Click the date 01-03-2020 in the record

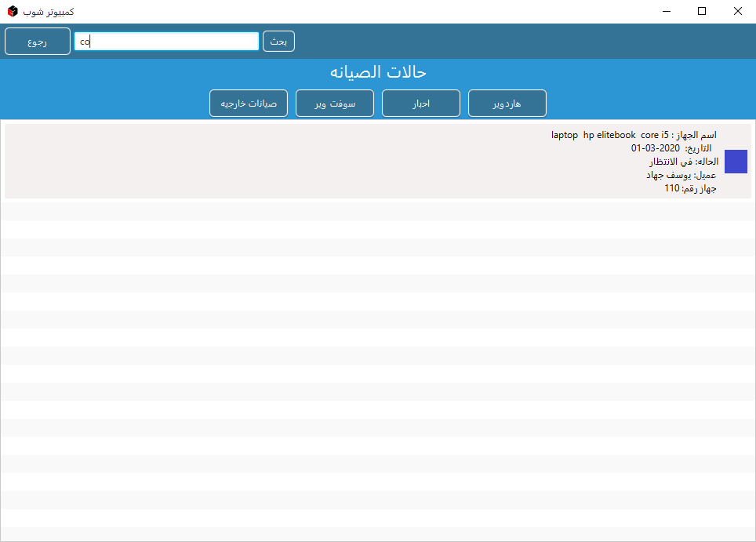(655, 148)
